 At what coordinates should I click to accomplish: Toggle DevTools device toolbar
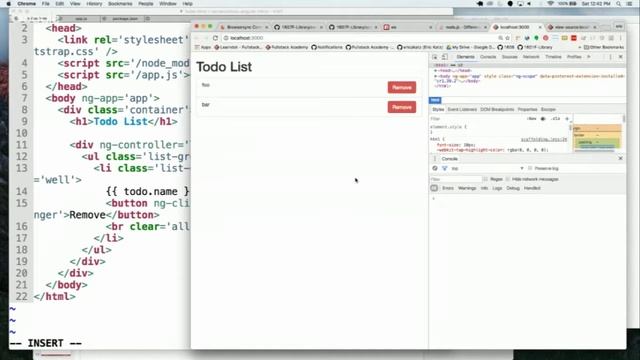point(445,57)
